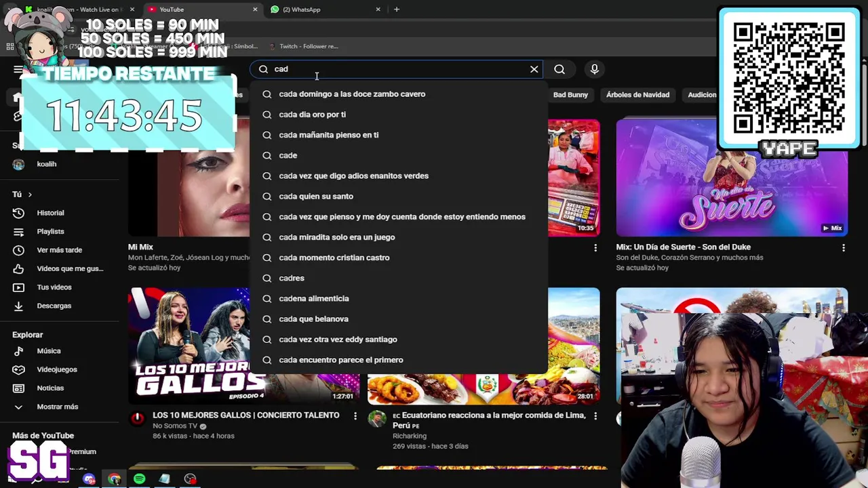Choose suggestion cada vez que pienso y me doy cuenta

click(x=399, y=217)
